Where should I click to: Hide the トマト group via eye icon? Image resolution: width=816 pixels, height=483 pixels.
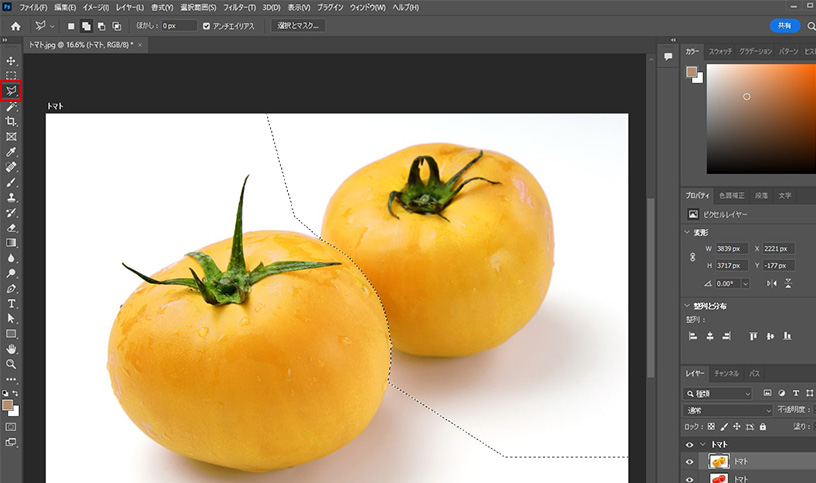pos(690,444)
